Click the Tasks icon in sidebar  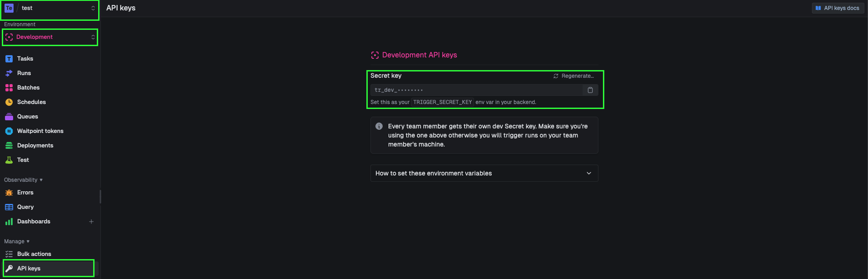pyautogui.click(x=9, y=59)
